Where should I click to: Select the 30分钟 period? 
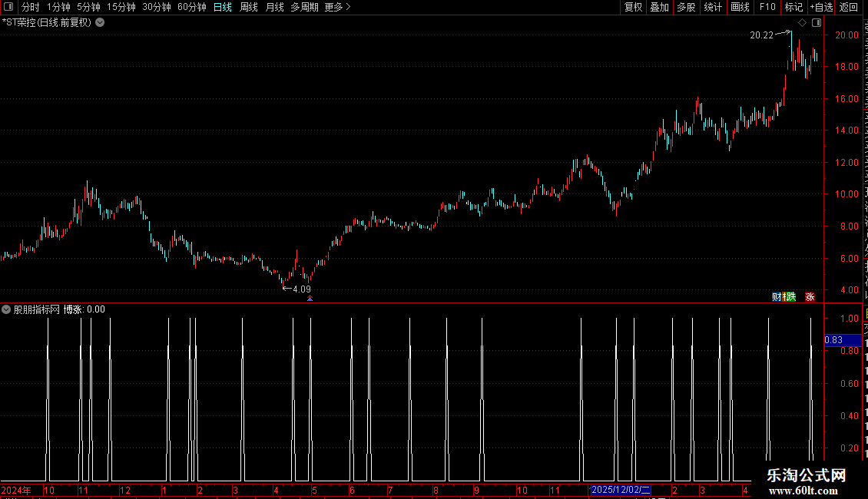pos(157,7)
